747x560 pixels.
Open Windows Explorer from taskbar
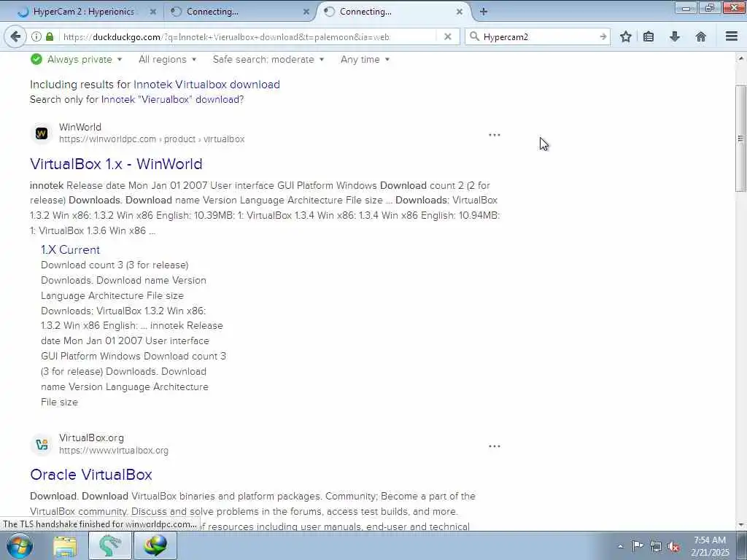(65, 546)
